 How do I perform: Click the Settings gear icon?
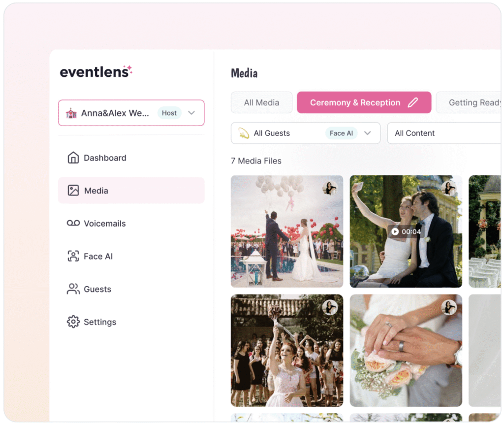(x=73, y=322)
